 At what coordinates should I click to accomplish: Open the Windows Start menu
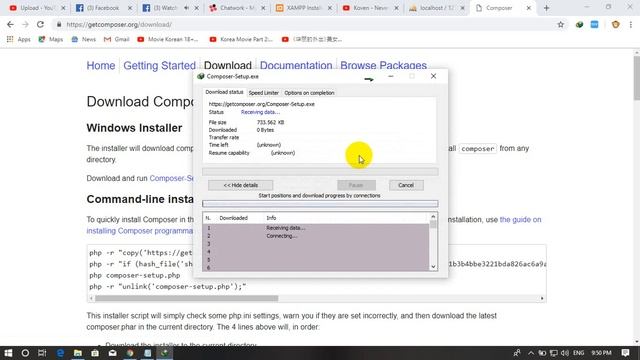(x=8, y=353)
